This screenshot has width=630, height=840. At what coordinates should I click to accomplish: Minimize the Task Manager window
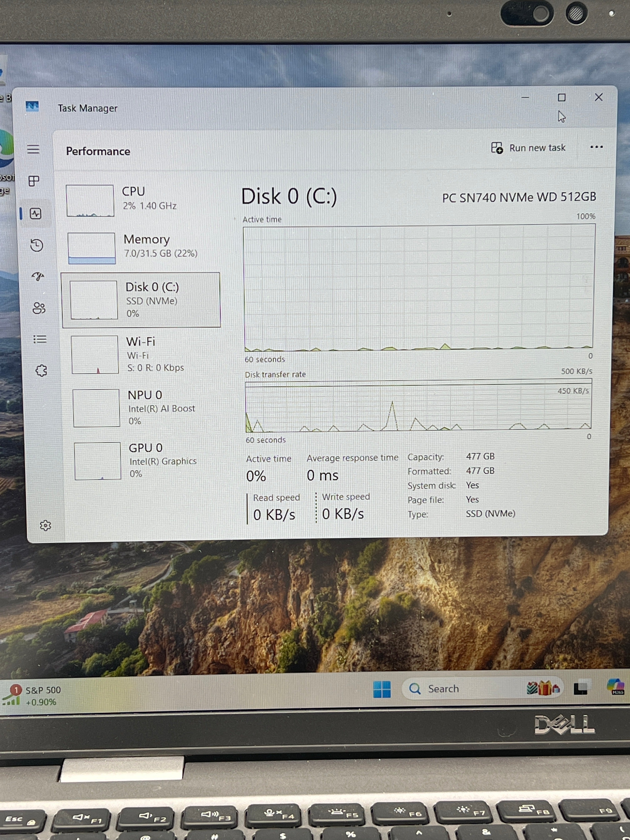(x=525, y=97)
